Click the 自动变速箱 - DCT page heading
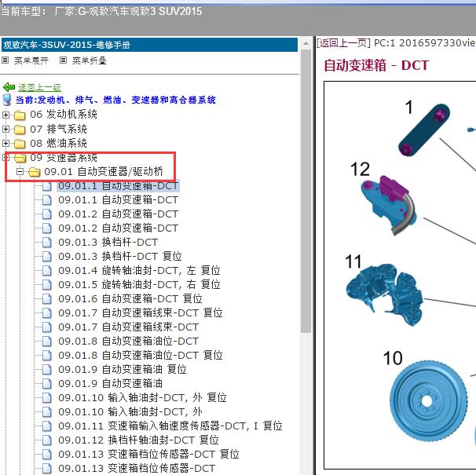The width and height of the screenshot is (476, 475). tap(376, 66)
